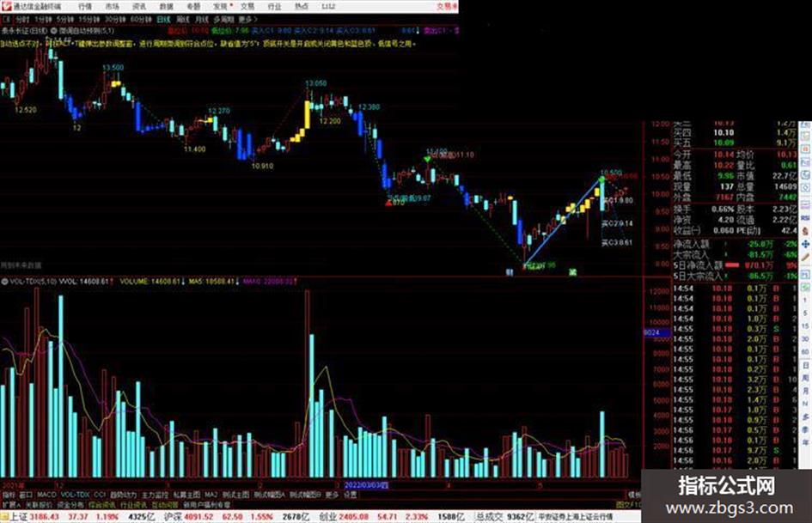Select 季 quarterly shortcut in right toolbar

805,429
